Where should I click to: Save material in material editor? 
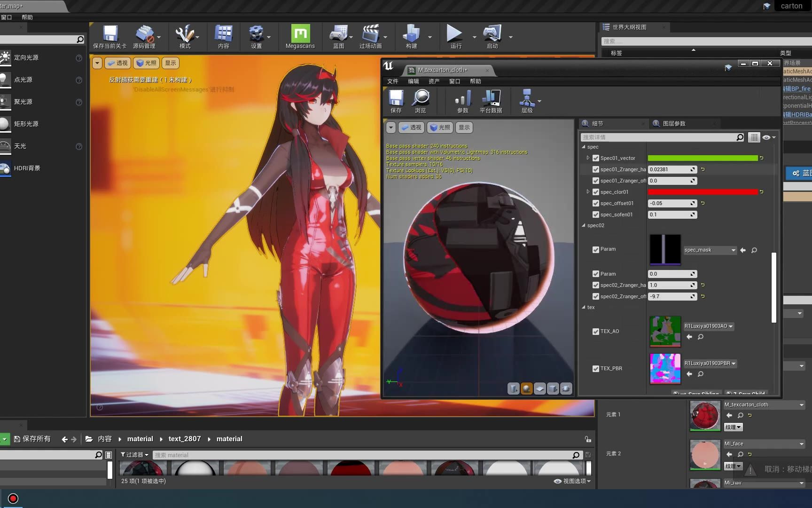tap(396, 101)
